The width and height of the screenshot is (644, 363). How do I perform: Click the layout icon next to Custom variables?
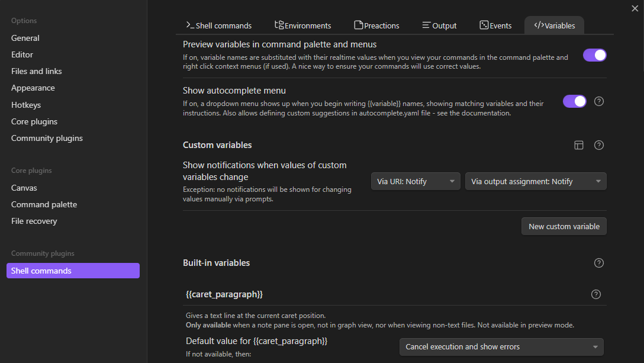coord(579,145)
